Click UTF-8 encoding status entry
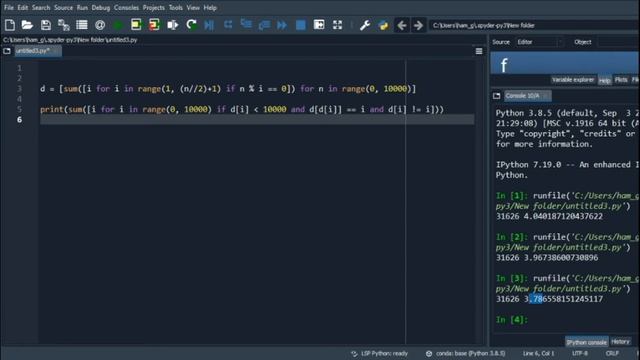Screen dimensions: 640x360 [x=580, y=353]
